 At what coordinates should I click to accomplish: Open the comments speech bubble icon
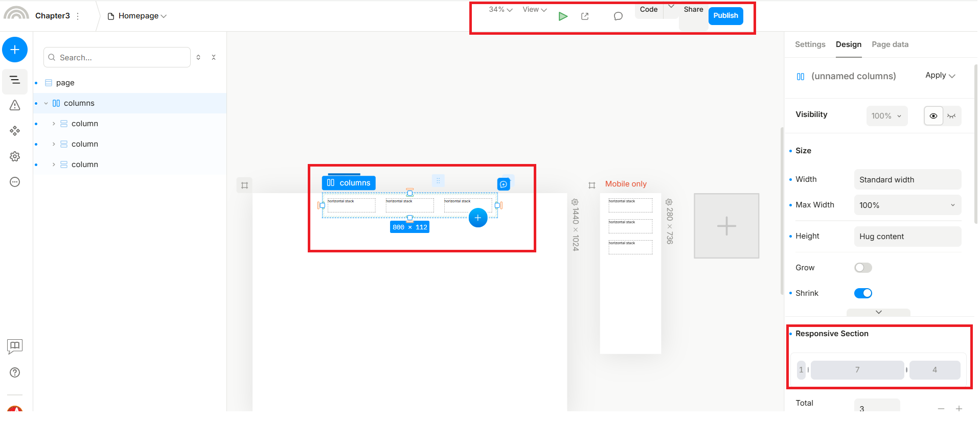point(618,16)
